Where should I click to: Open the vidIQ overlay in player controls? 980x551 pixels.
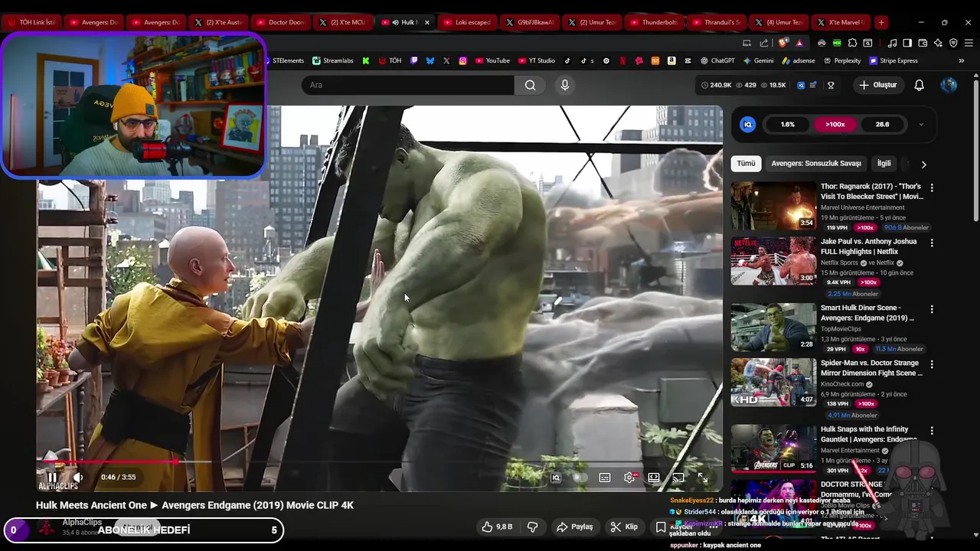(556, 478)
